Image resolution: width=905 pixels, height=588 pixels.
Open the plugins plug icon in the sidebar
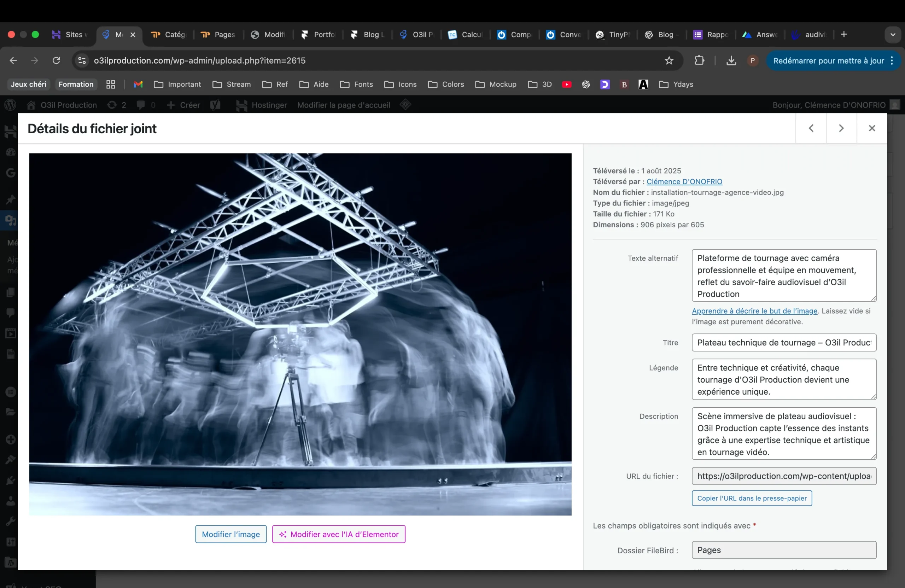point(10,481)
